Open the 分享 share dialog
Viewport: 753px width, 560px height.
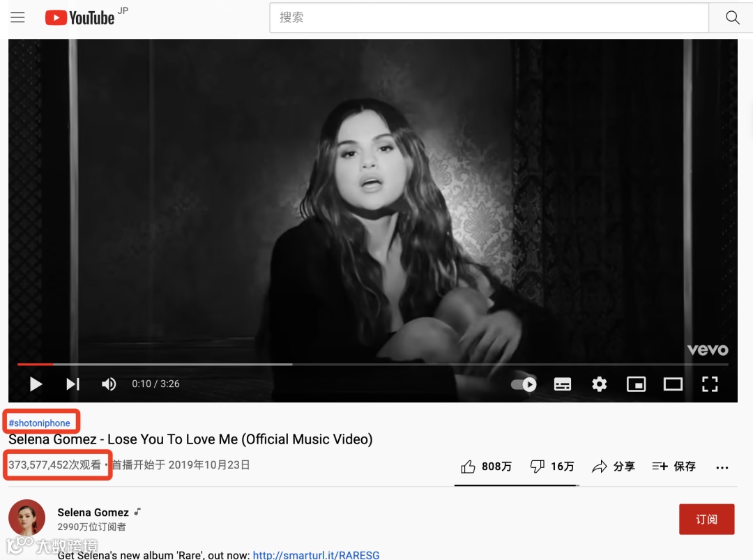[614, 467]
